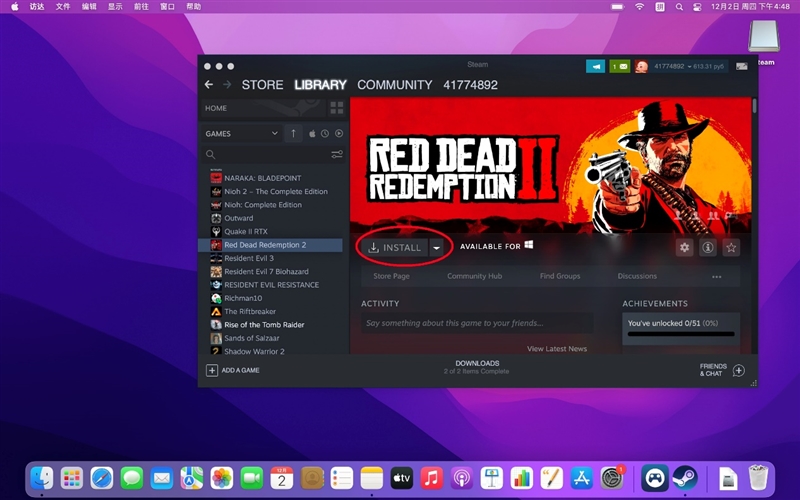Toggle the ready-to-play filter icon

(x=339, y=134)
